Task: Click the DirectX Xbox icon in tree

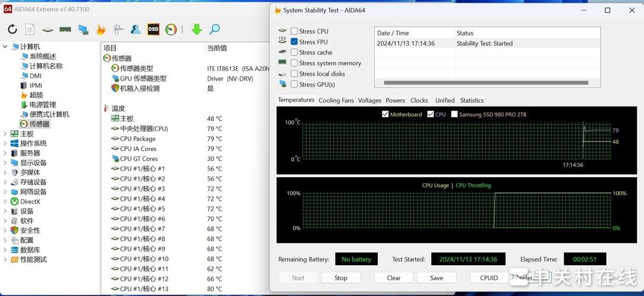Action: (14, 201)
